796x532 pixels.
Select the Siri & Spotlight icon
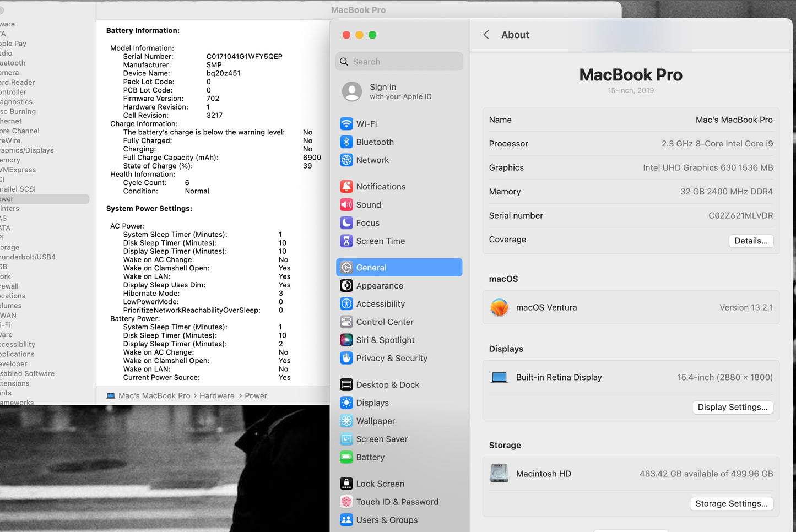346,340
